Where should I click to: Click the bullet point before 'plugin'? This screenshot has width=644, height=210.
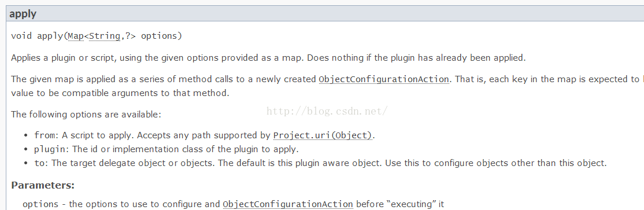(26, 149)
